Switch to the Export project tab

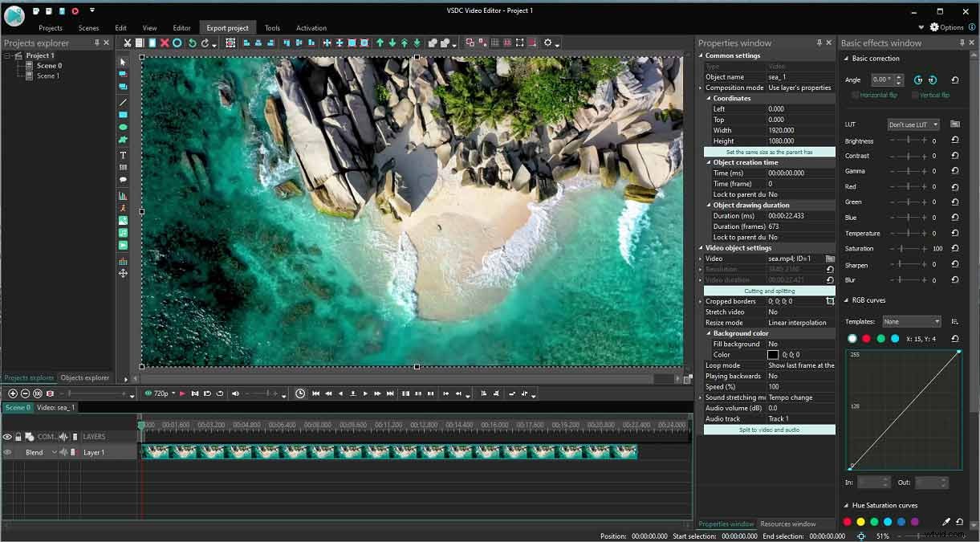pyautogui.click(x=228, y=26)
